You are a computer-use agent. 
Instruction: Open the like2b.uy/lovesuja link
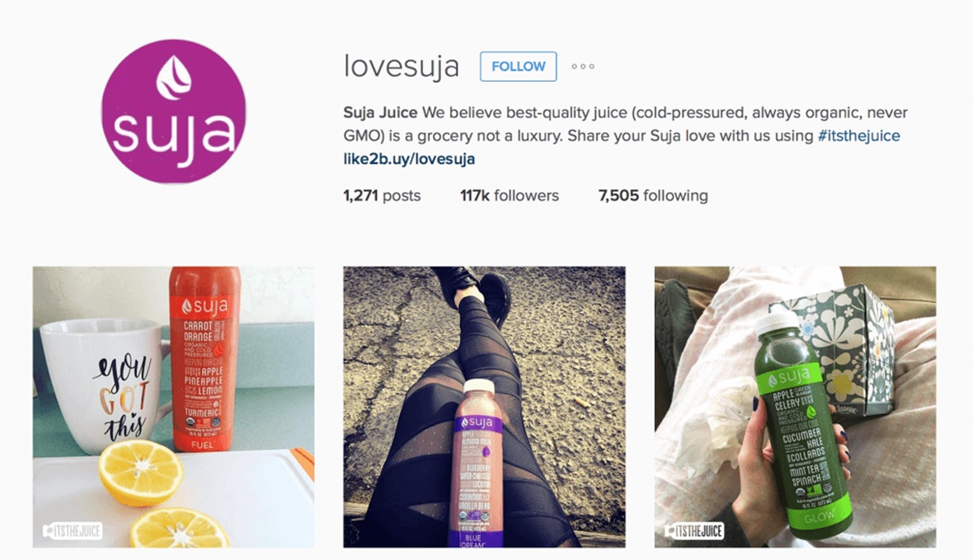click(409, 159)
